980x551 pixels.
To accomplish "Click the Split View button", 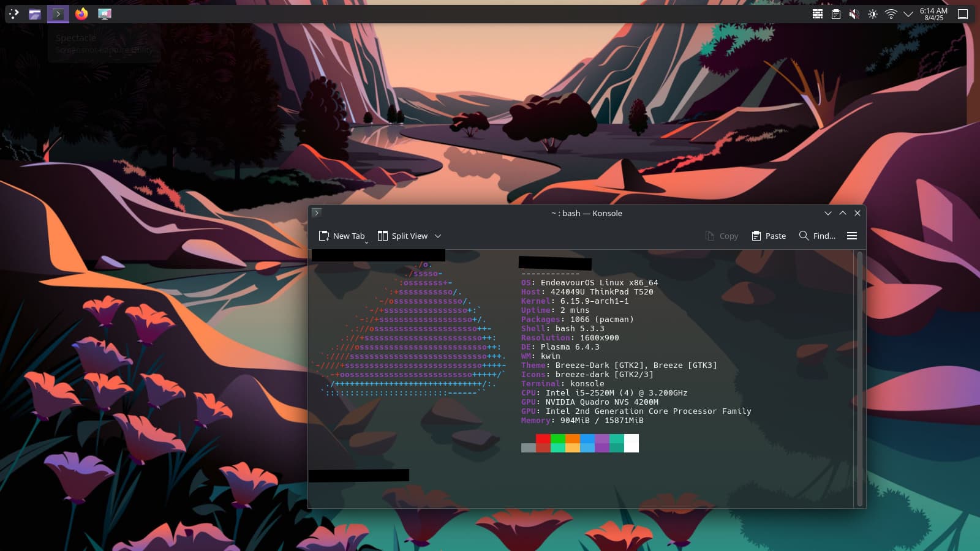I will click(403, 236).
